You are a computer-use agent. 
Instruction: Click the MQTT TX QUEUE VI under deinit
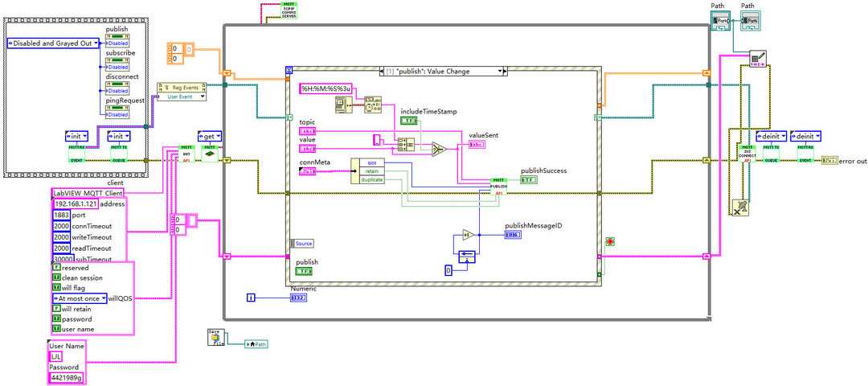(771, 154)
